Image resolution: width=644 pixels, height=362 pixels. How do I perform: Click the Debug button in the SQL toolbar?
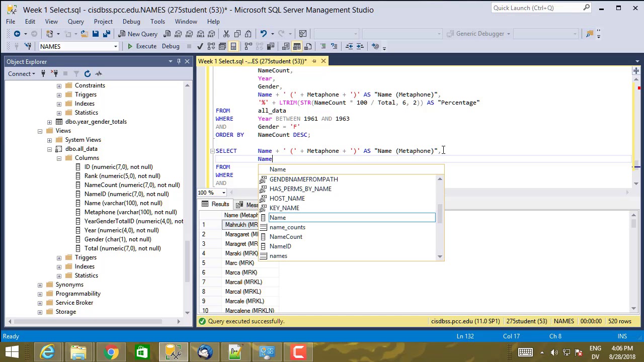(171, 46)
